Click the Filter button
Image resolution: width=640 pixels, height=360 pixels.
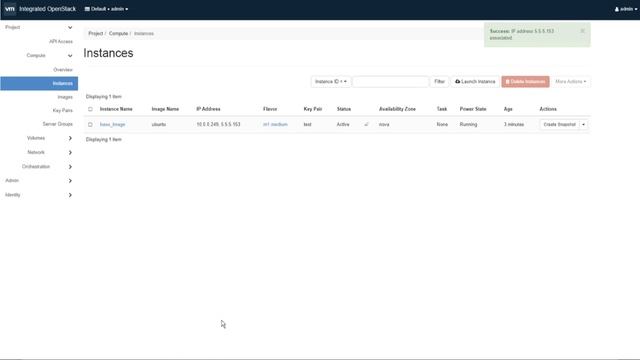pos(439,82)
